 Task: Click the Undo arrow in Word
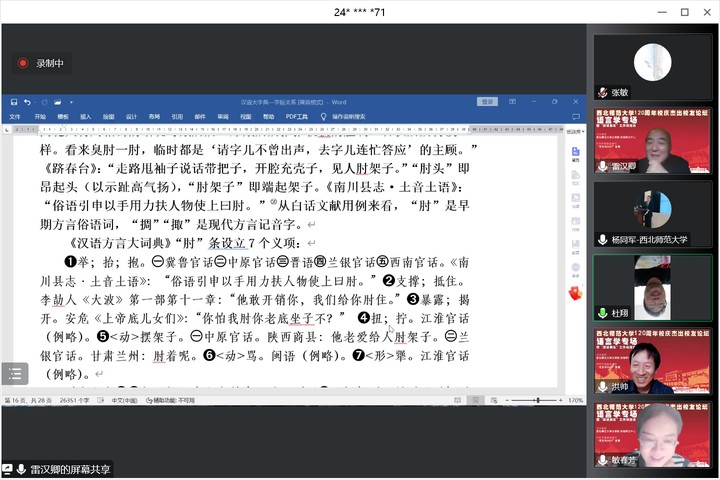click(28, 102)
